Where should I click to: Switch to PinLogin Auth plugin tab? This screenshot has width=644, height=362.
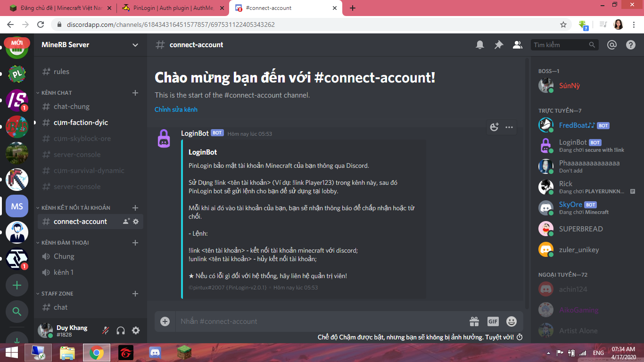[x=173, y=8]
